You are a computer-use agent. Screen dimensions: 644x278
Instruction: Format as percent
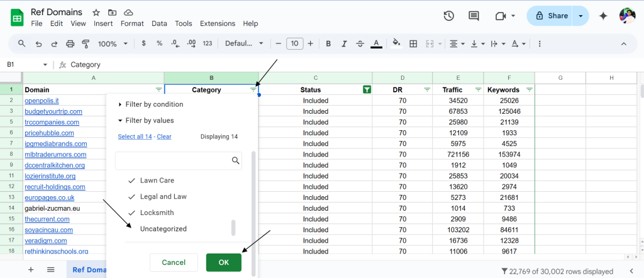tap(159, 43)
